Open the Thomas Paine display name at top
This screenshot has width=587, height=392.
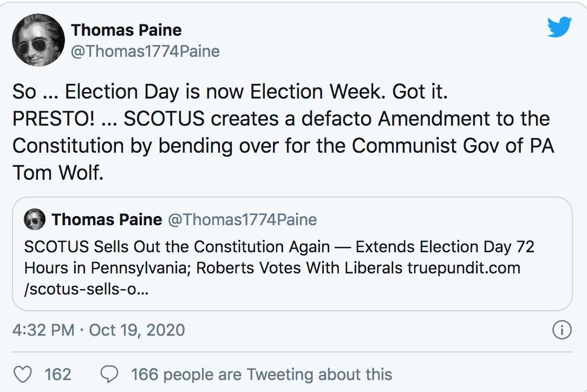[126, 30]
